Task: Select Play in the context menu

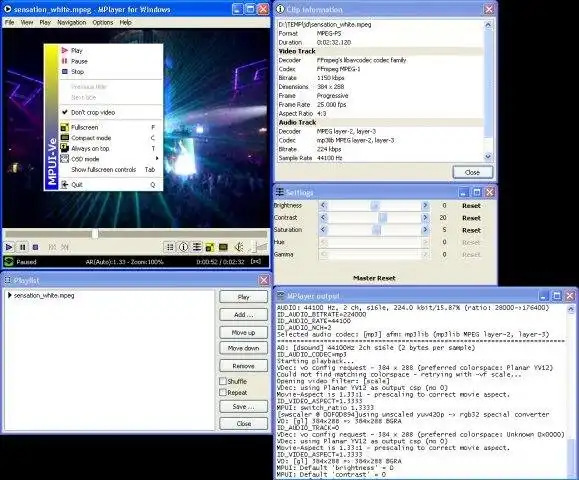Action: pyautogui.click(x=111, y=51)
